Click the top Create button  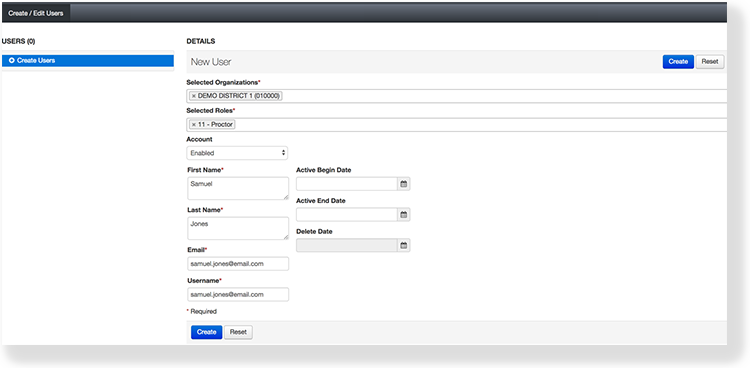point(678,62)
